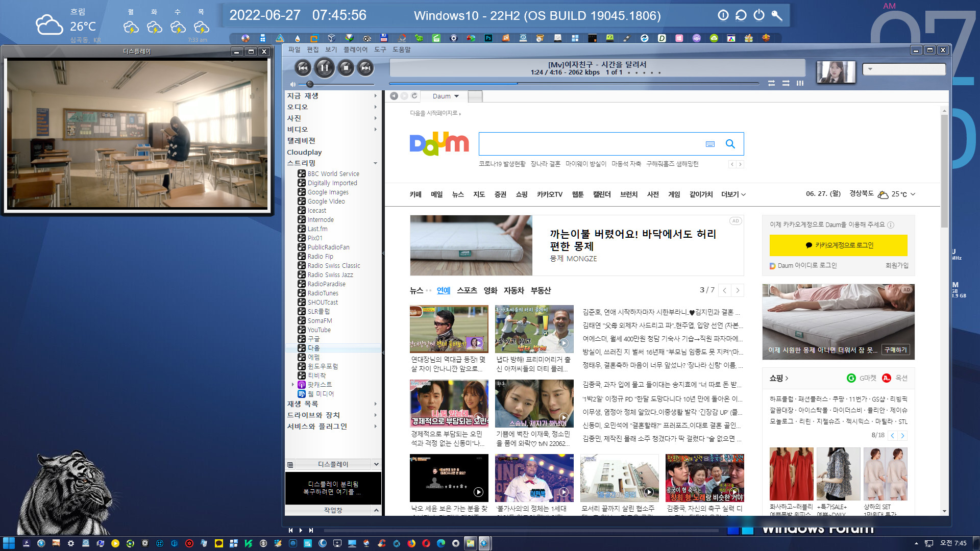Viewport: 980px width, 551px height.
Task: Open Microsoft Edge from the taskbar
Action: point(441,543)
